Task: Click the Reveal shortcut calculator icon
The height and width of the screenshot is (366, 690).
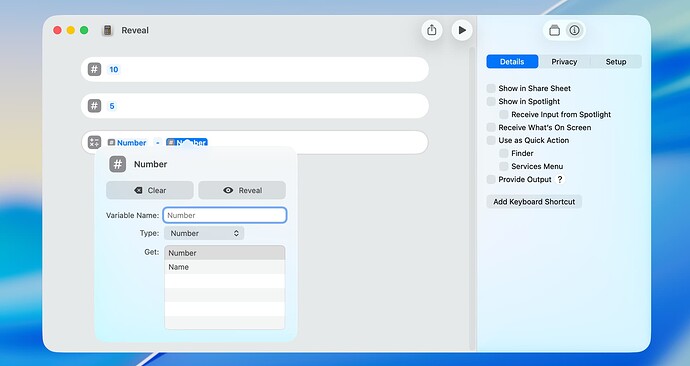Action: (x=107, y=30)
